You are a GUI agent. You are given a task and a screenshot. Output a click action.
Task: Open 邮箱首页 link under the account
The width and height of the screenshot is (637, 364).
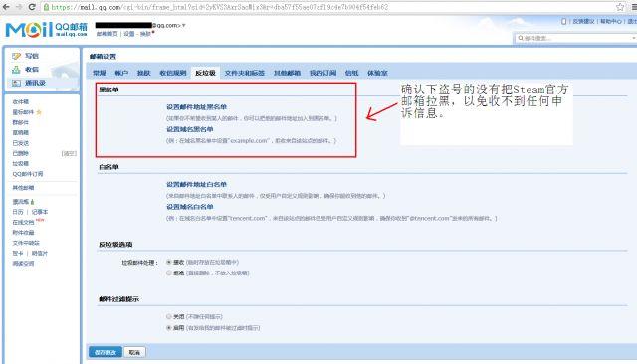[106, 34]
